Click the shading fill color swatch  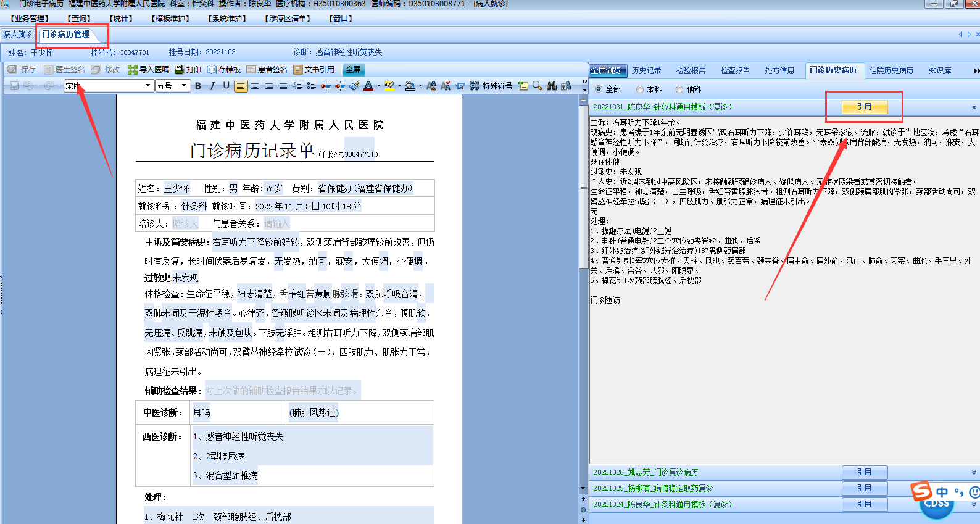pyautogui.click(x=410, y=86)
